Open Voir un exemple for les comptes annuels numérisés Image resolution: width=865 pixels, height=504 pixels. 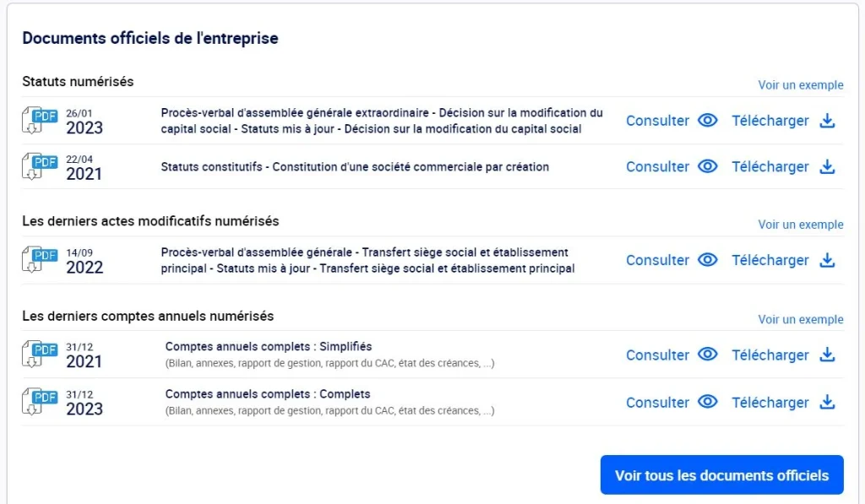pos(801,319)
